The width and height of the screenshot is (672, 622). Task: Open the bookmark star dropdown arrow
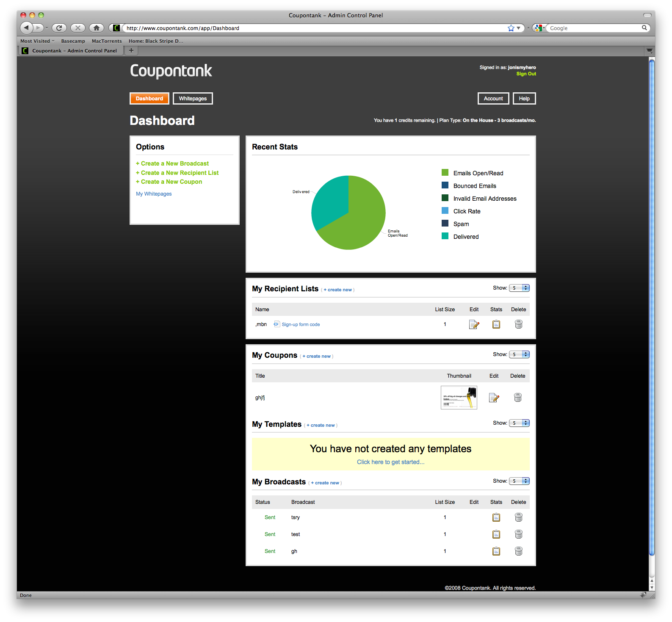519,28
